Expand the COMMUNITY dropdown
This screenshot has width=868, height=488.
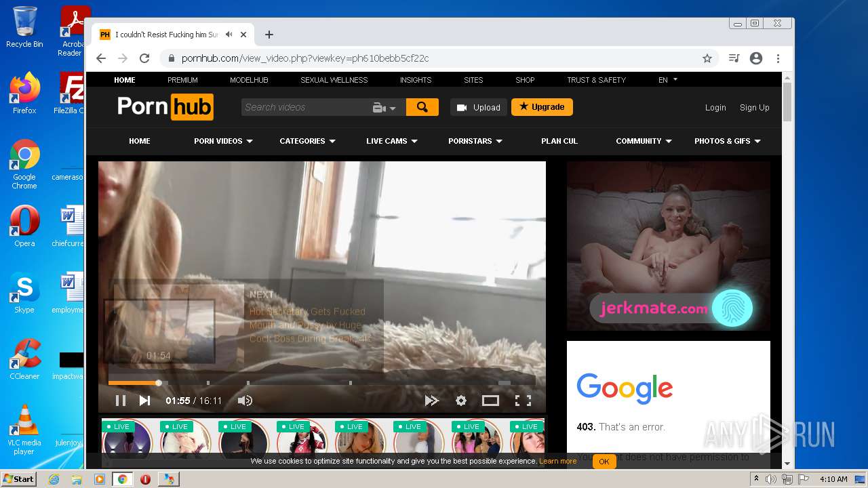point(644,141)
